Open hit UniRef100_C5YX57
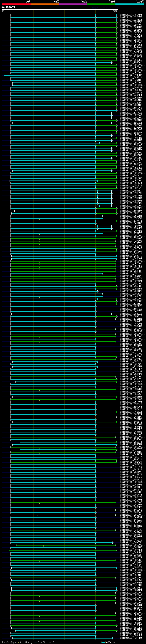 (x=131, y=218)
